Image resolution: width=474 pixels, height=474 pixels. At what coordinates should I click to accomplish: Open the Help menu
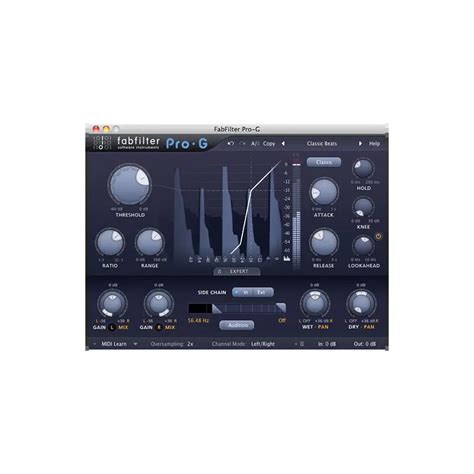point(374,143)
